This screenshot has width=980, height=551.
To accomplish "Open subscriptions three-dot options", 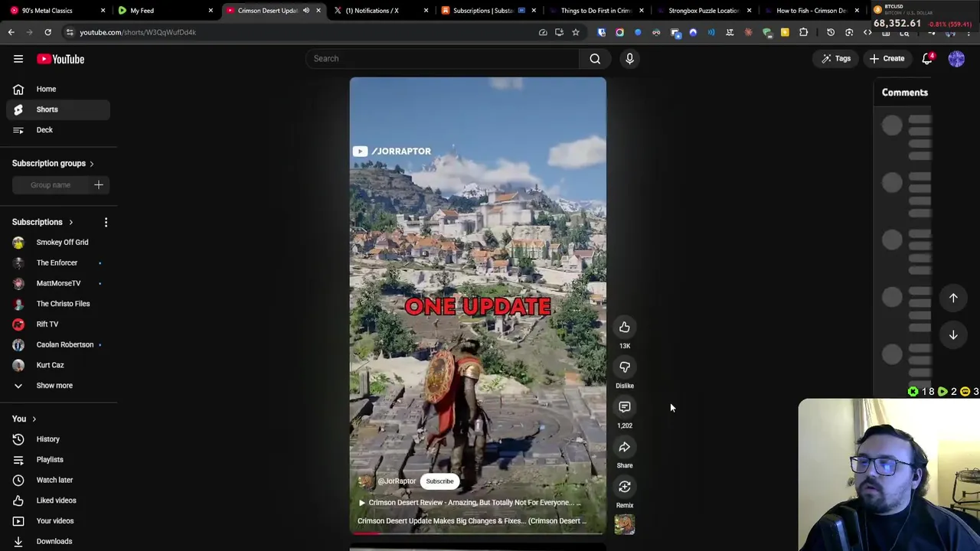I will [106, 222].
